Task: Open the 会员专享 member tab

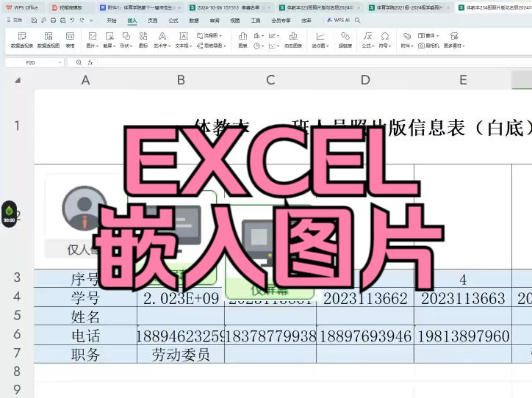Action: tap(281, 21)
